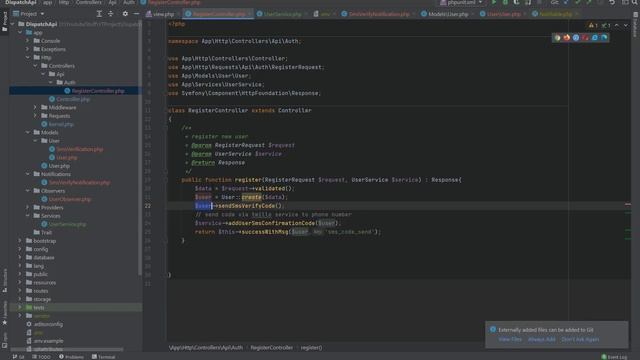The image size is (640, 360).
Task: Open file in Edge browser icon
Action: click(604, 38)
